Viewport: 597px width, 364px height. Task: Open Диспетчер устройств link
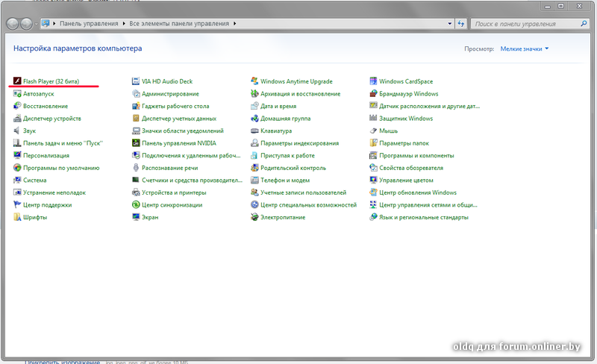point(52,119)
